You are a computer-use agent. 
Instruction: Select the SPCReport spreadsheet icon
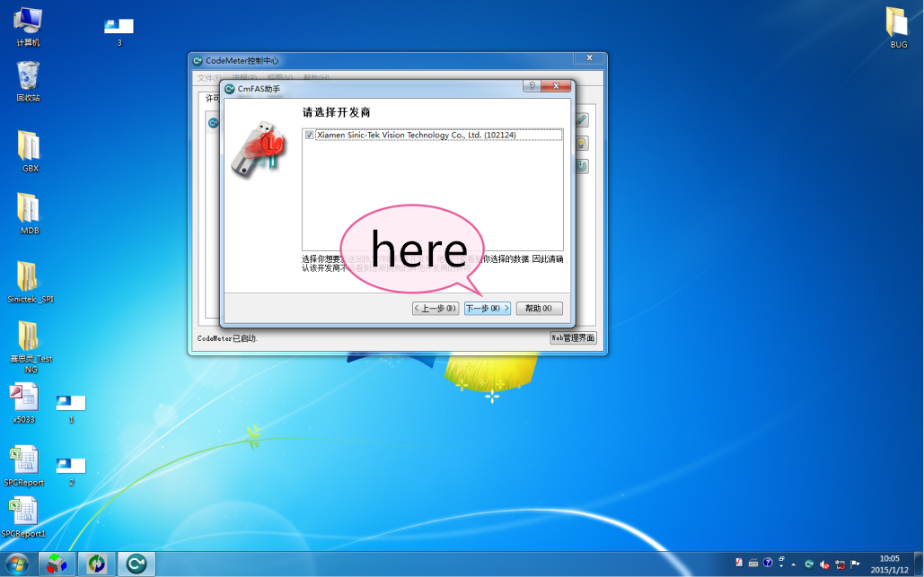23,461
